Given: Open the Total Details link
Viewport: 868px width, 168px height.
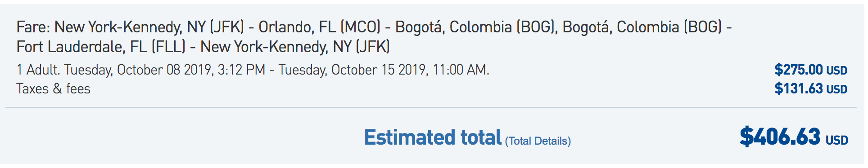Looking at the screenshot, I should point(538,141).
